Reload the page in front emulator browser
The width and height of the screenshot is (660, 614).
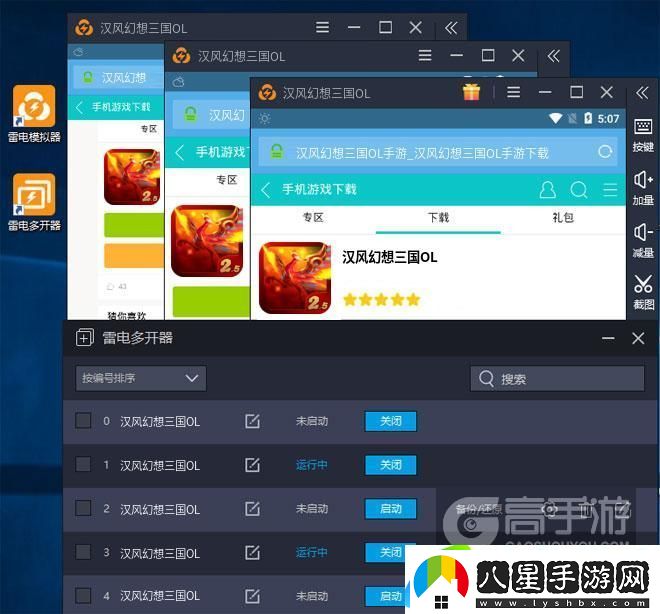[605, 152]
